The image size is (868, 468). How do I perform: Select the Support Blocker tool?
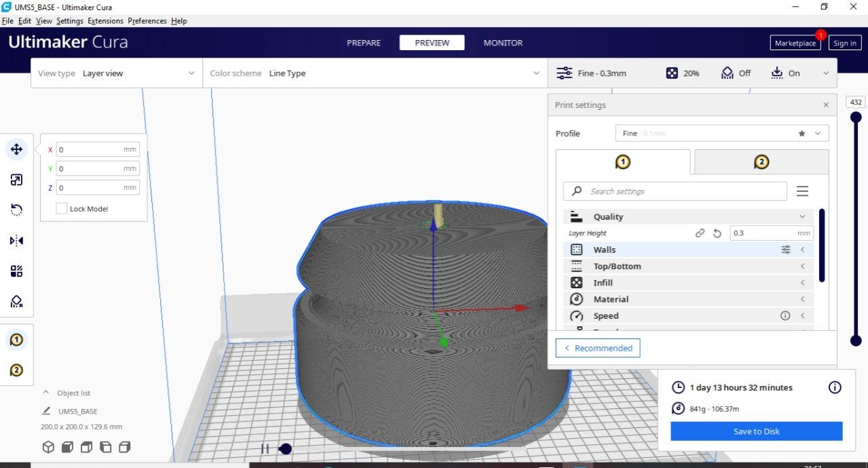point(17,302)
